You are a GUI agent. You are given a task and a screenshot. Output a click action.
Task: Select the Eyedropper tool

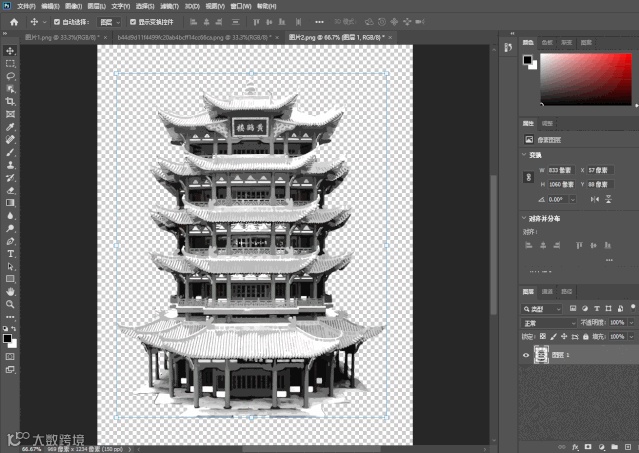[10, 127]
